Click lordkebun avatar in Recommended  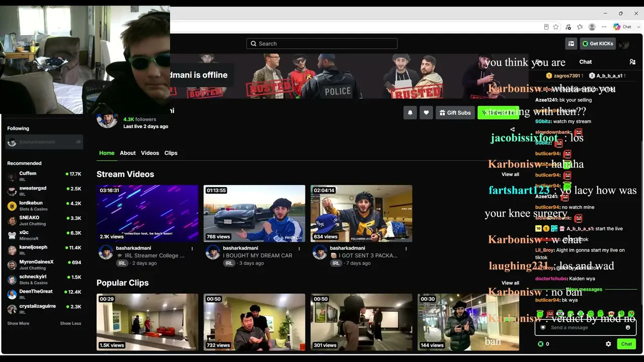point(12,206)
